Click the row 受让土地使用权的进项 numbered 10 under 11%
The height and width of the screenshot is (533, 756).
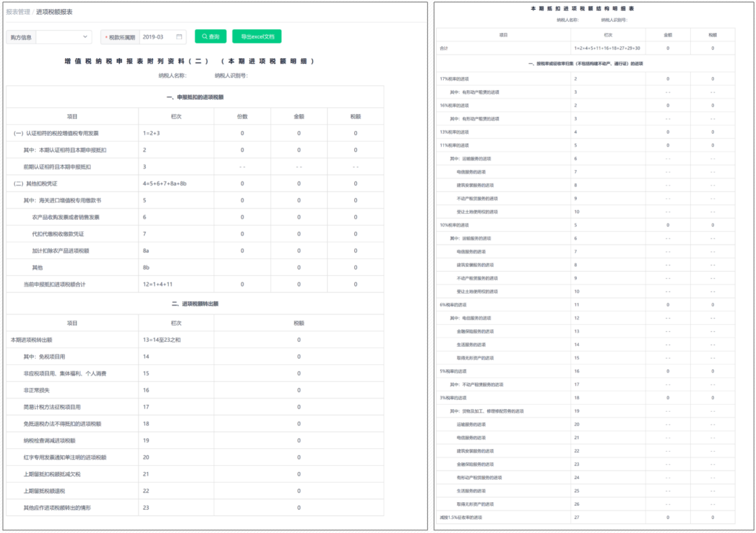586,212
